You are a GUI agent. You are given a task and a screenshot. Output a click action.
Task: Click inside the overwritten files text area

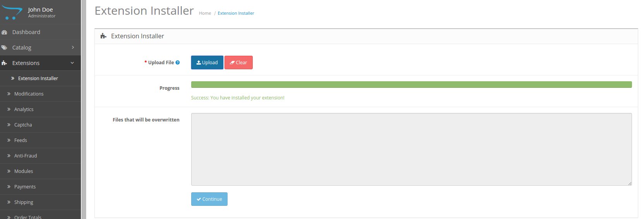coord(411,149)
